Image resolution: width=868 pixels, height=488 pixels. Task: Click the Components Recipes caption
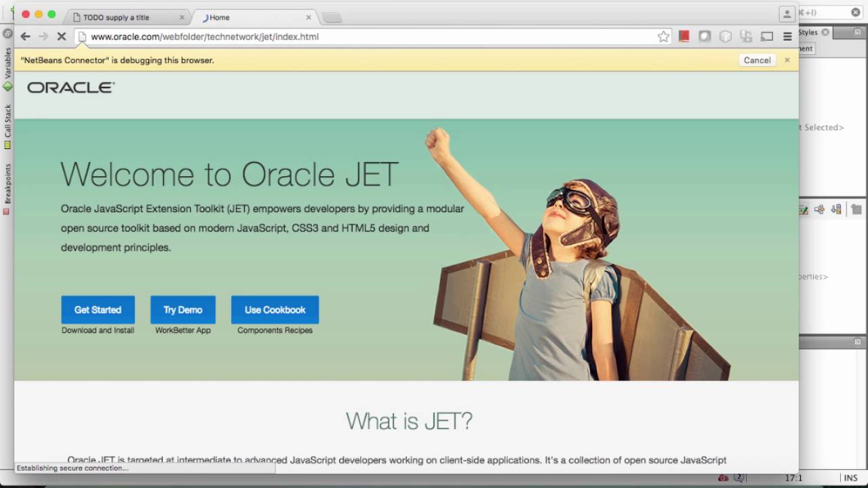click(x=275, y=331)
